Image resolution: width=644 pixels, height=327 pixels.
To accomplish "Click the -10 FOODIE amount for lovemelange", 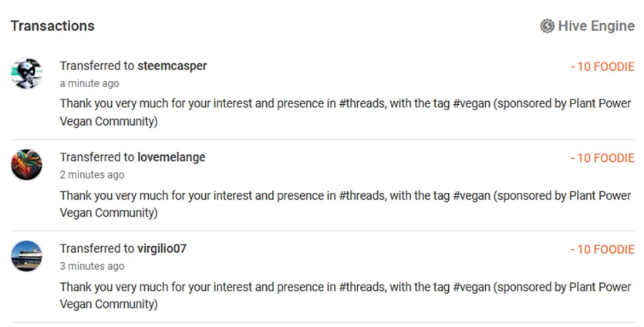I will (602, 158).
